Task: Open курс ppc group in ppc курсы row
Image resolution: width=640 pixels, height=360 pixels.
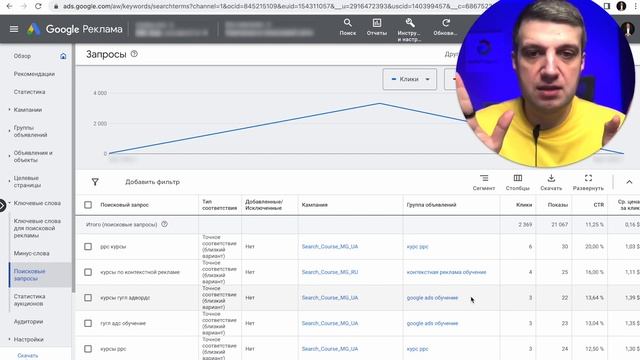Action: 417,247
